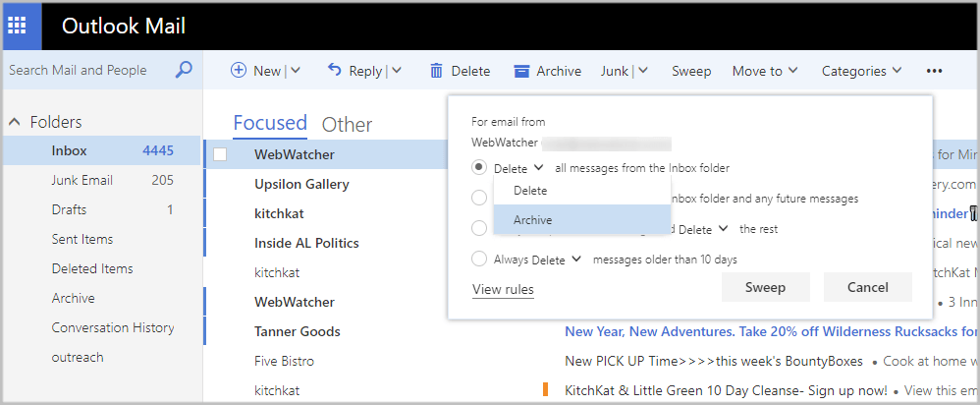The image size is (980, 405).
Task: Select the first Delete all messages radio button
Action: click(x=479, y=167)
